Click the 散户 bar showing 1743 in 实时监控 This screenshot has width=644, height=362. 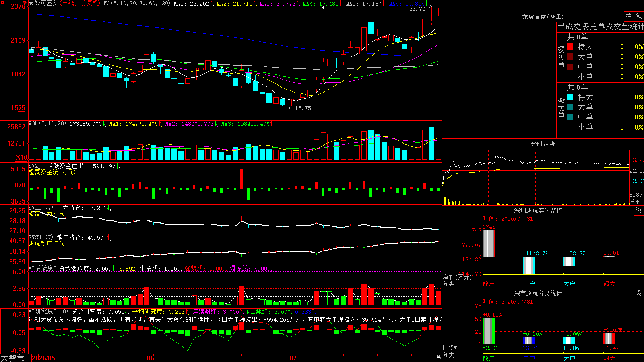click(489, 243)
